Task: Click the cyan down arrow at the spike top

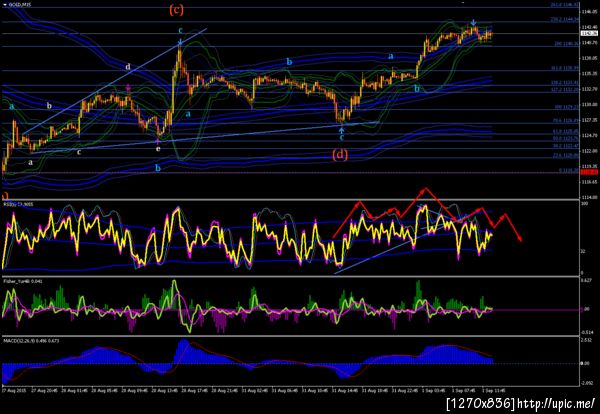Action: point(180,42)
